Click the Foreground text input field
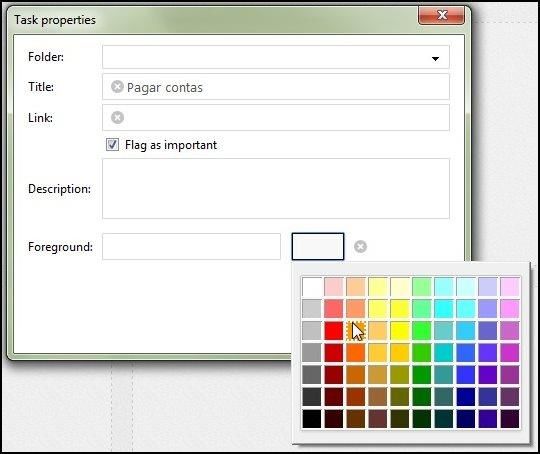 pos(191,247)
